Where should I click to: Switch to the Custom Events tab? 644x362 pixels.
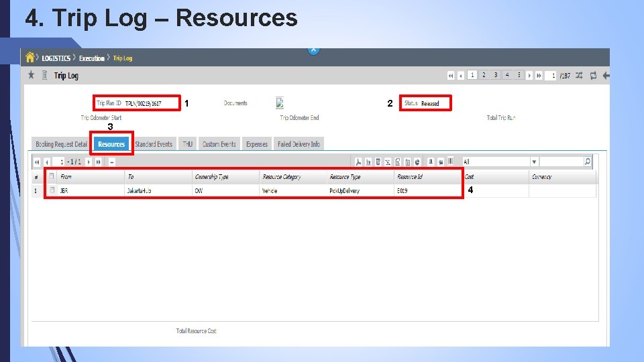coord(219,144)
